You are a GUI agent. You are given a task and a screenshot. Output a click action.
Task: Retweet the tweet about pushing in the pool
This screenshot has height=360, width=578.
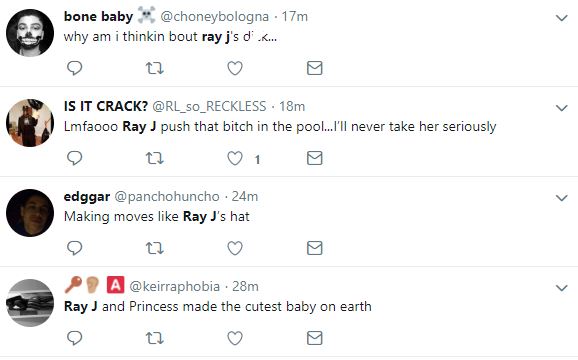(x=154, y=158)
